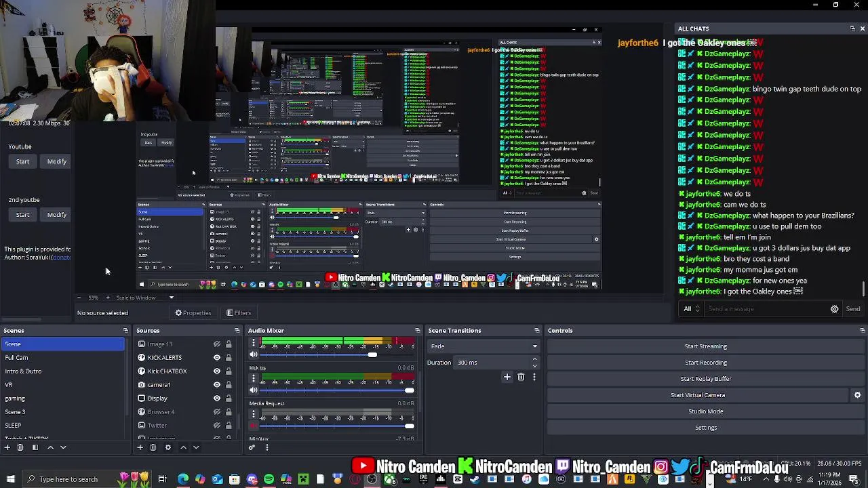The height and width of the screenshot is (488, 868).
Task: Click Start Replay Buffer
Action: (705, 379)
